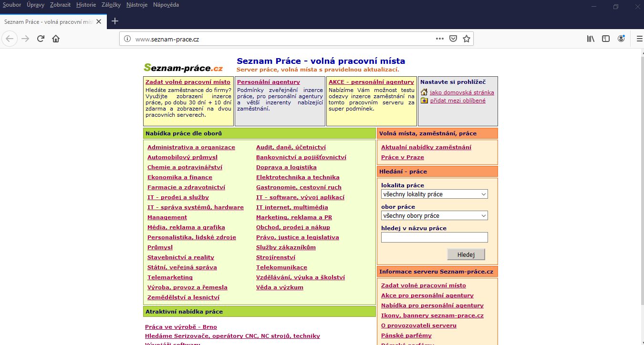Open the Historie menu

tap(86, 5)
